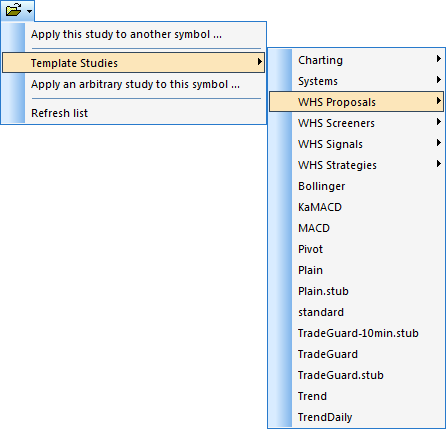This screenshot has width=446, height=429.
Task: Expand the Systems submenu arrow
Action: click(x=439, y=80)
